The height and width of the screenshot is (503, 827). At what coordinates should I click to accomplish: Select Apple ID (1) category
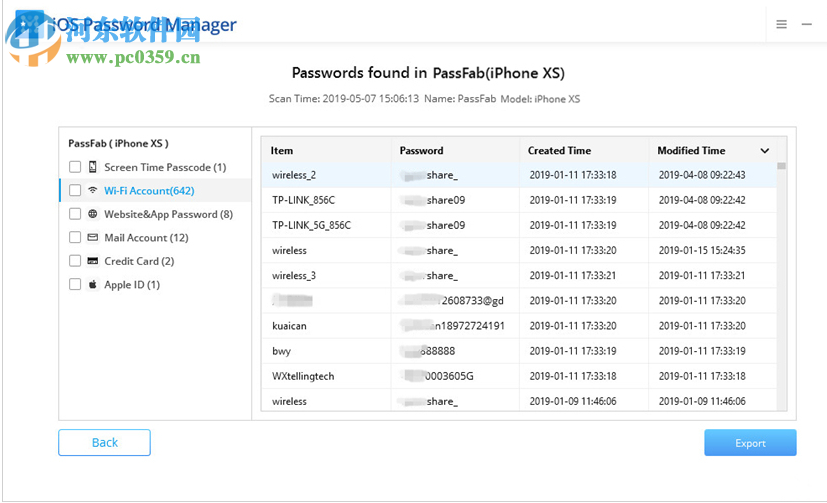[x=132, y=285]
